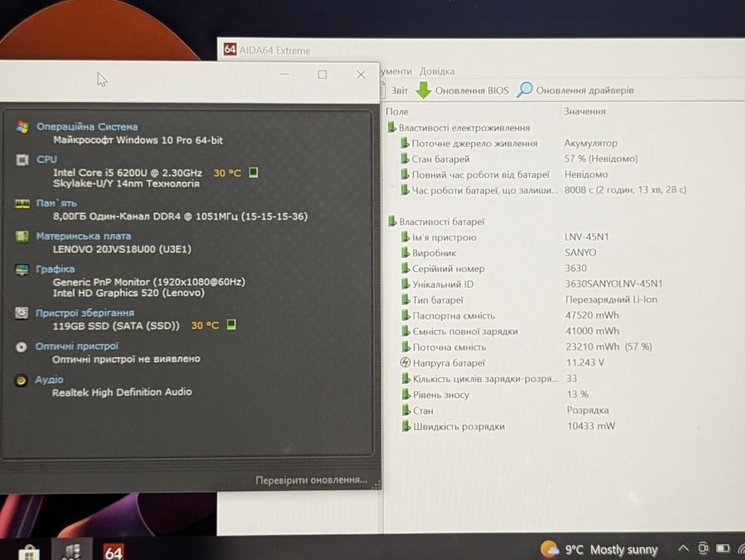Minimize the Speccy window
The image size is (745, 560).
[285, 74]
